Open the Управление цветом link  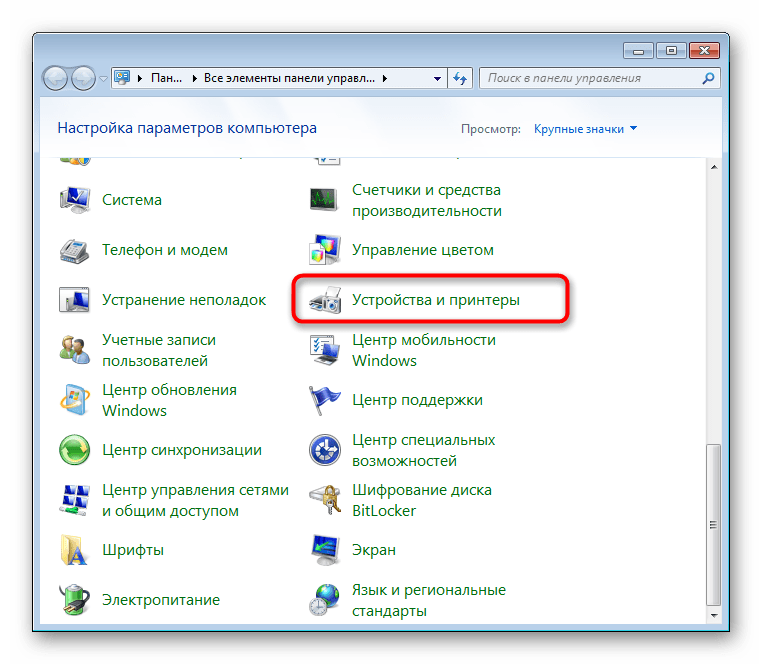[x=422, y=250]
